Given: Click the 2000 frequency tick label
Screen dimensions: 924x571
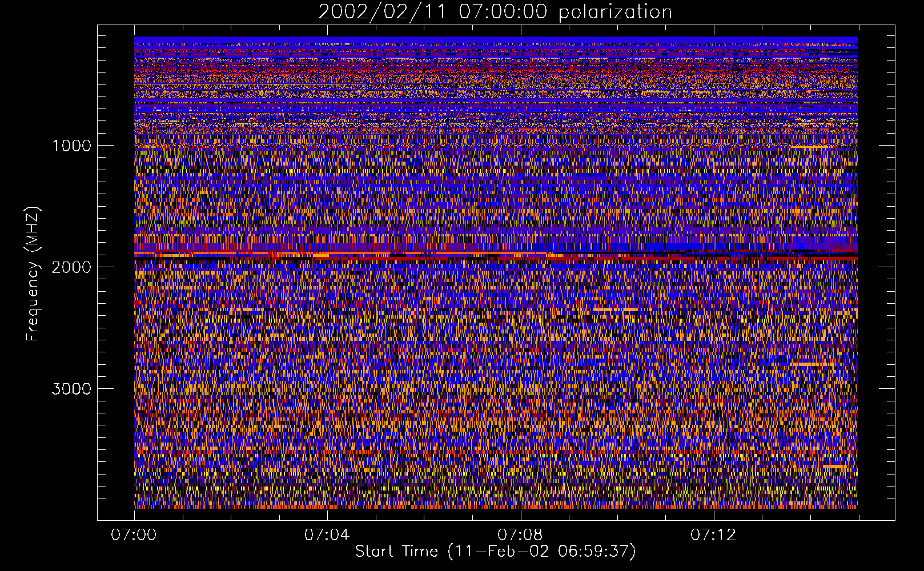Looking at the screenshot, I should coord(71,267).
